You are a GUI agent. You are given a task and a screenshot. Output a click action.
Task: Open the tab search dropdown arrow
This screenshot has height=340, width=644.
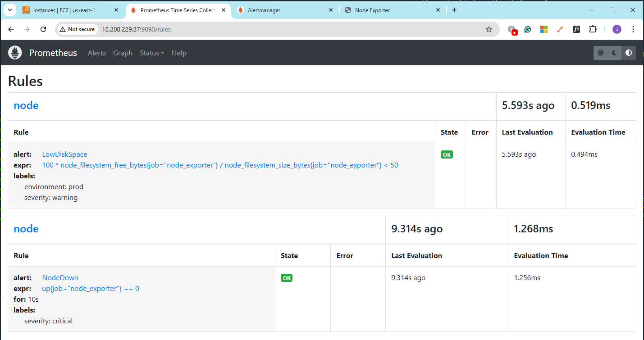(9, 10)
